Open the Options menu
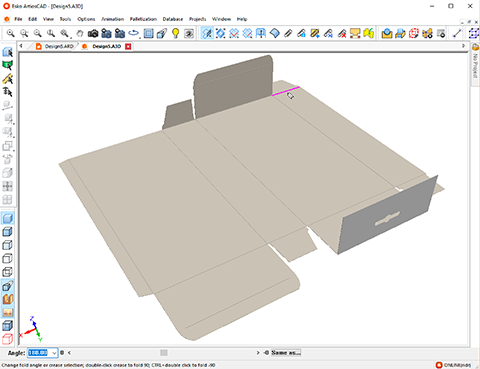Image resolution: width=480 pixels, height=369 pixels. (86, 19)
